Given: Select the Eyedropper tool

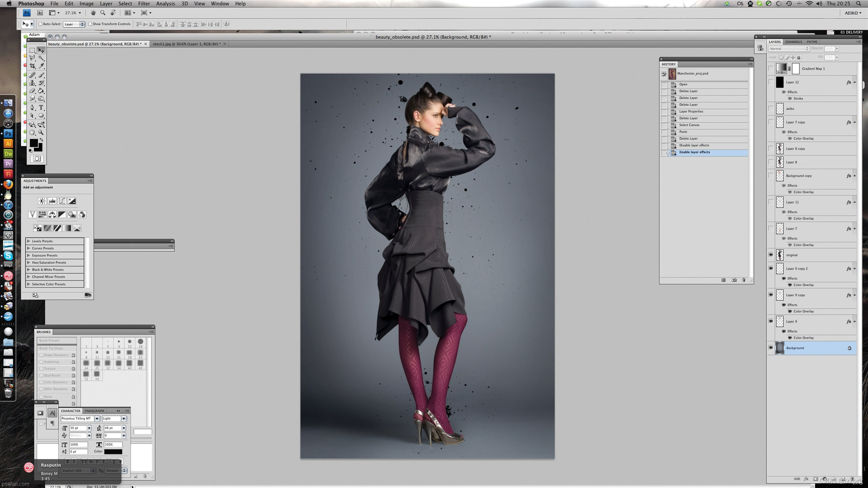Looking at the screenshot, I should click(41, 66).
